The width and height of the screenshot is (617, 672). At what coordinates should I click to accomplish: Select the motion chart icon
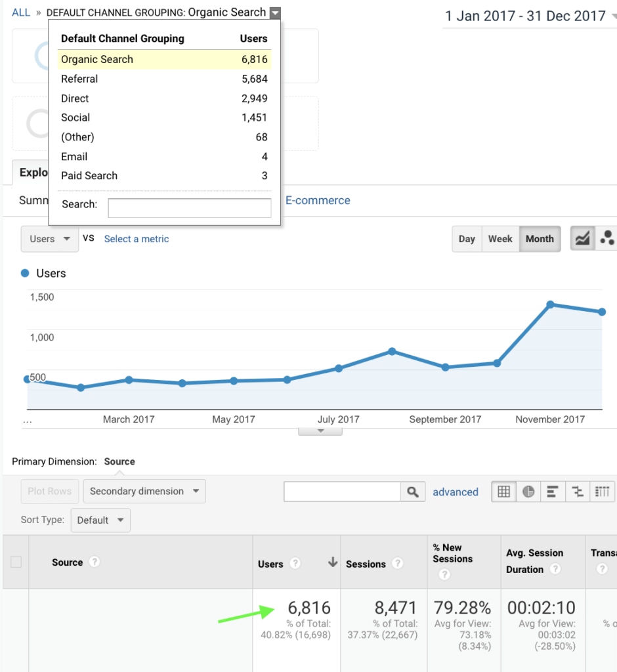pyautogui.click(x=606, y=239)
